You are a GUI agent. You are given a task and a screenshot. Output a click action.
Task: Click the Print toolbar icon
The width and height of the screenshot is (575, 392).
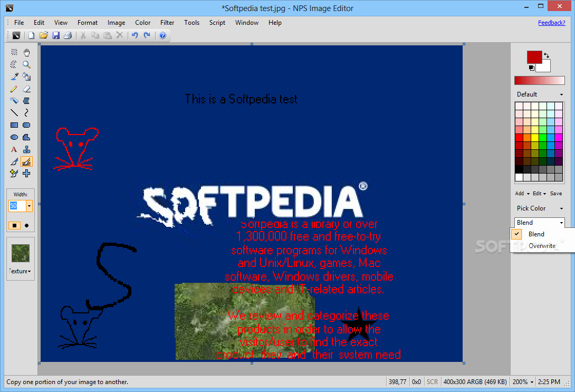point(68,35)
